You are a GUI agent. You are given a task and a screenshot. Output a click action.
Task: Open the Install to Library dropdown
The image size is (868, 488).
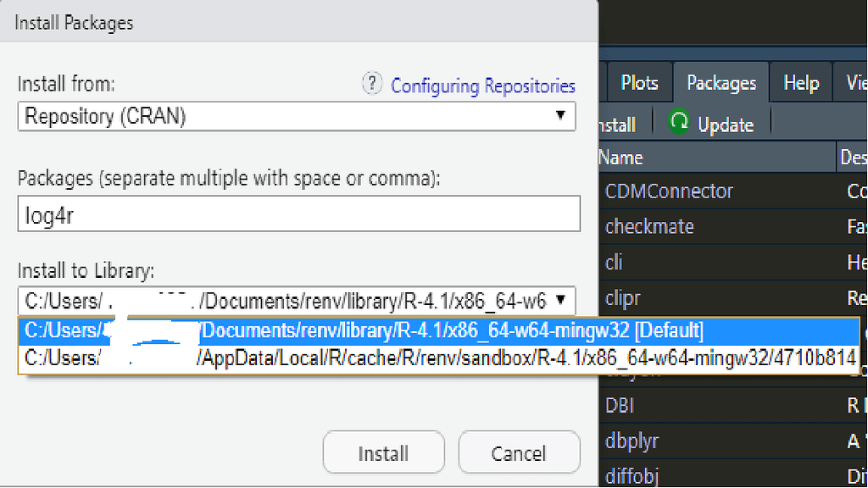(x=561, y=302)
